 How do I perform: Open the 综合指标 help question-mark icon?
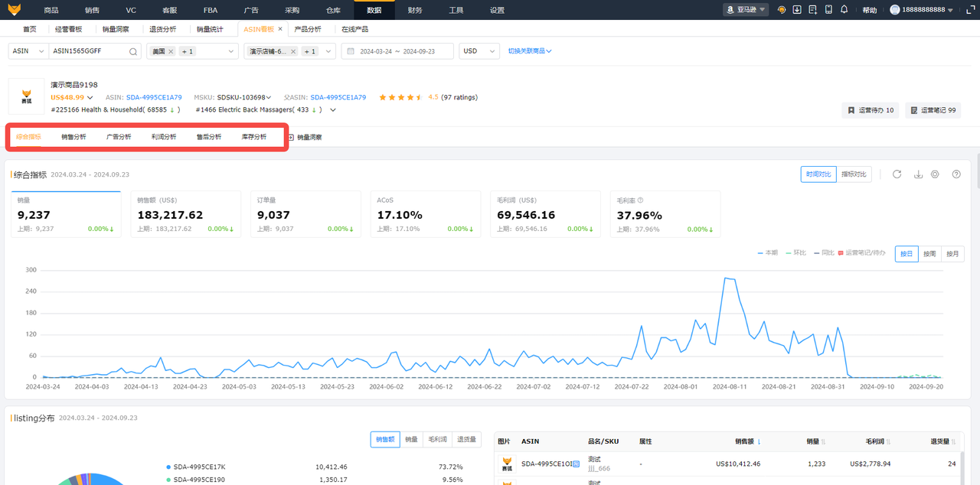click(x=956, y=174)
